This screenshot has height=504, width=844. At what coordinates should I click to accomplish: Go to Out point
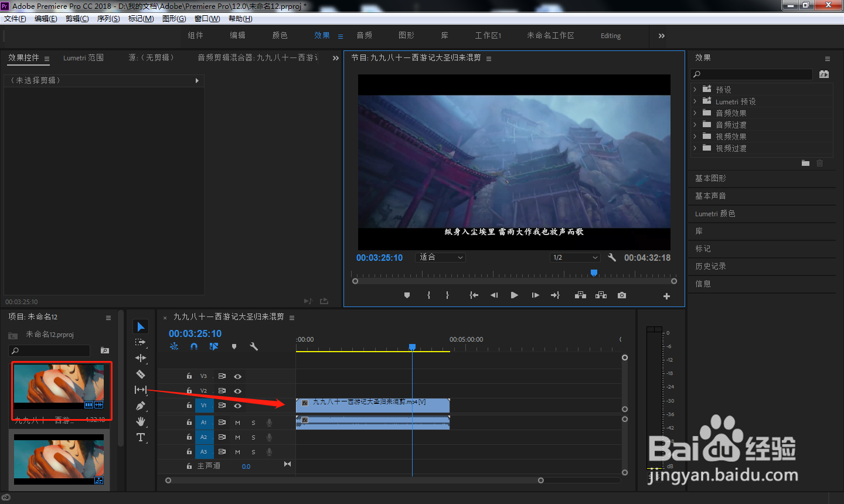[x=555, y=295]
